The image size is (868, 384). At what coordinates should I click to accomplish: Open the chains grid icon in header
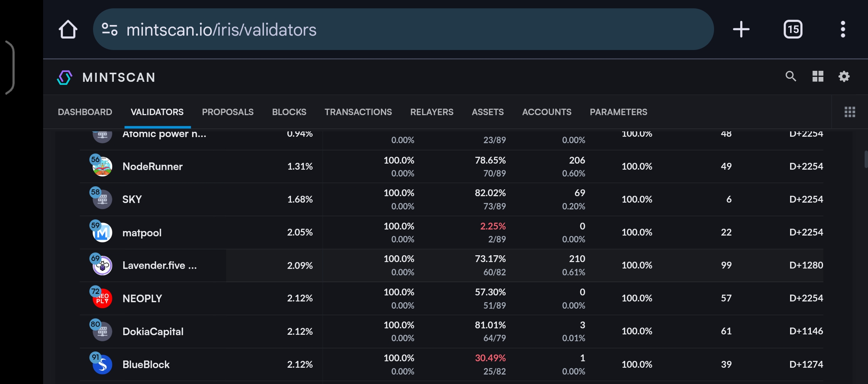coord(818,76)
